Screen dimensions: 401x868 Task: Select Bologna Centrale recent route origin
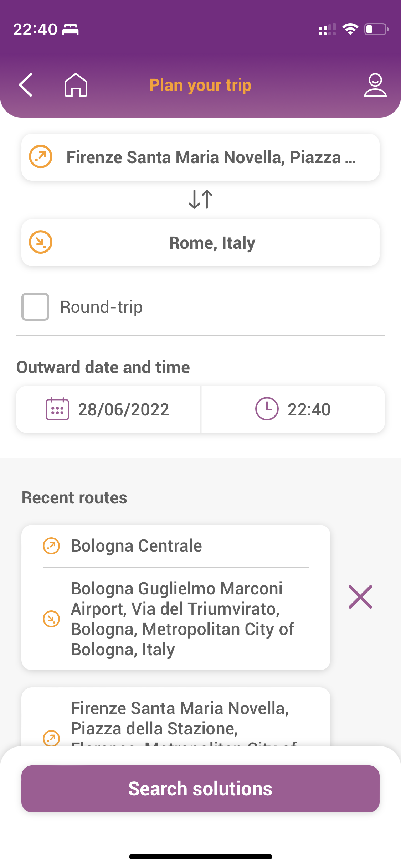click(x=136, y=546)
